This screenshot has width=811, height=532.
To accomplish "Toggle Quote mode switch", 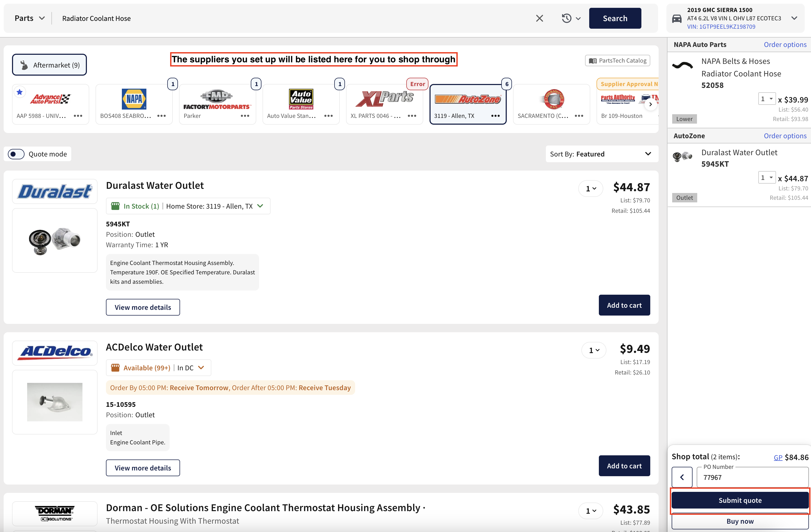I will [x=16, y=154].
